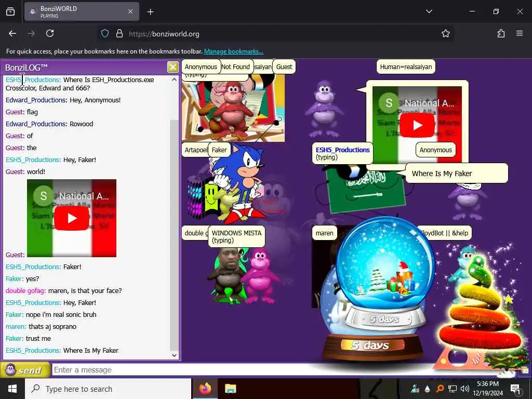Click the red Bonzi character
532x399 pixels.
(232, 110)
